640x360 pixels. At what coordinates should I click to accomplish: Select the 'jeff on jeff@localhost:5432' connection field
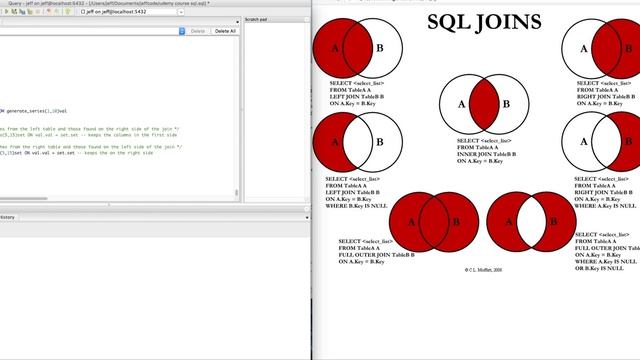pyautogui.click(x=129, y=12)
